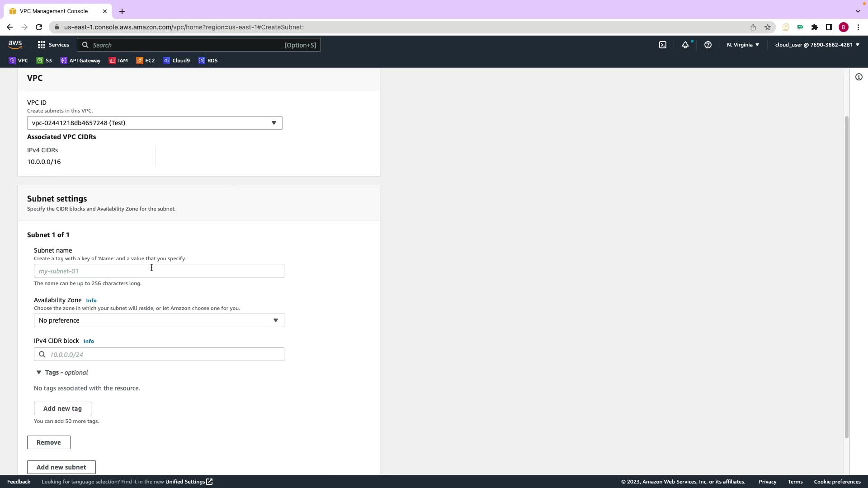This screenshot has width=868, height=488.
Task: Open the AWS CloudShell icon
Action: pos(663,45)
